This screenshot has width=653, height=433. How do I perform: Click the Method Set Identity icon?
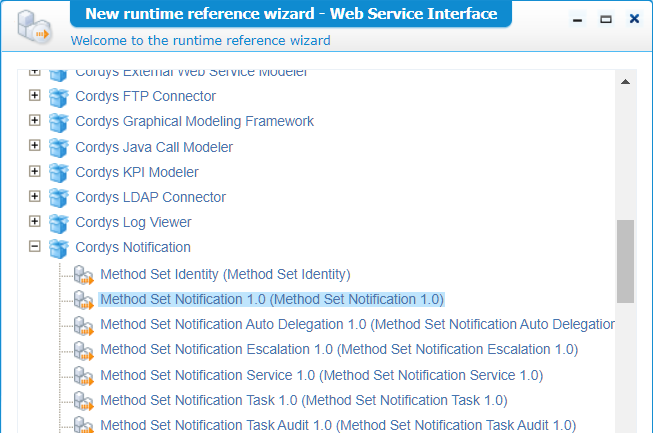pos(83,274)
